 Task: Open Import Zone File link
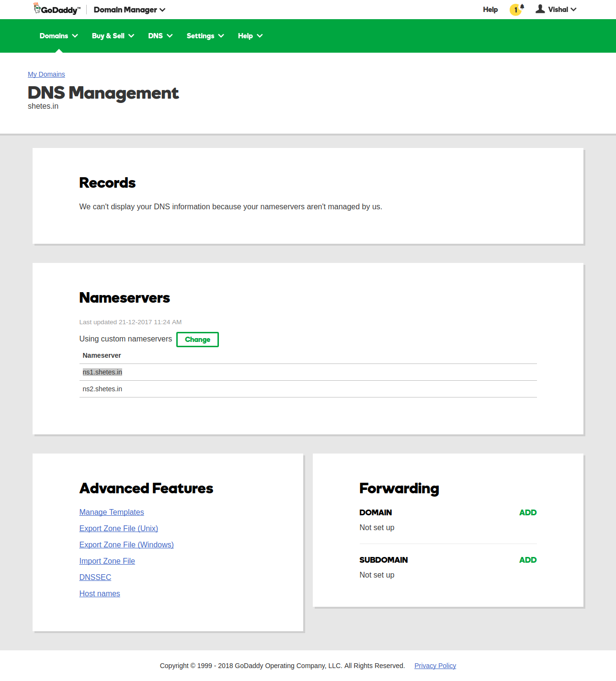[x=107, y=561]
